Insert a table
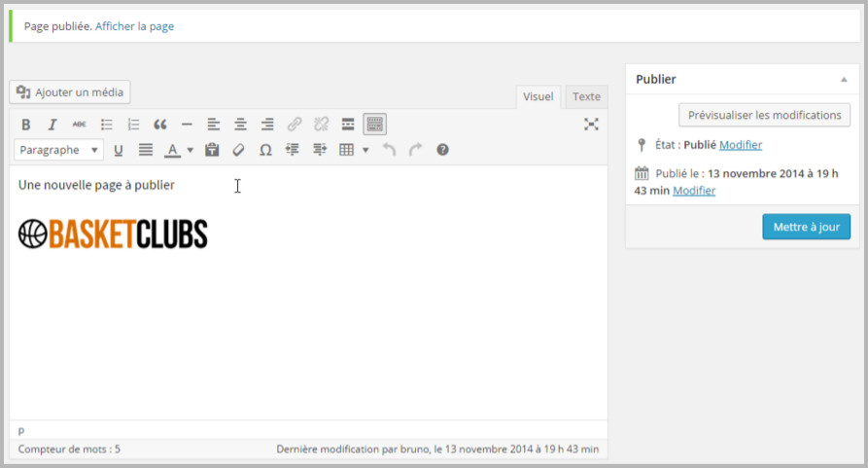Image resolution: width=868 pixels, height=468 pixels. tap(347, 150)
